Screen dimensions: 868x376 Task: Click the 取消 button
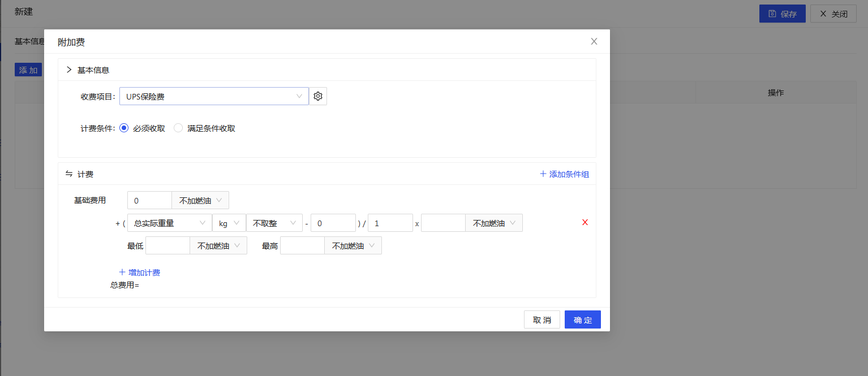pyautogui.click(x=542, y=320)
